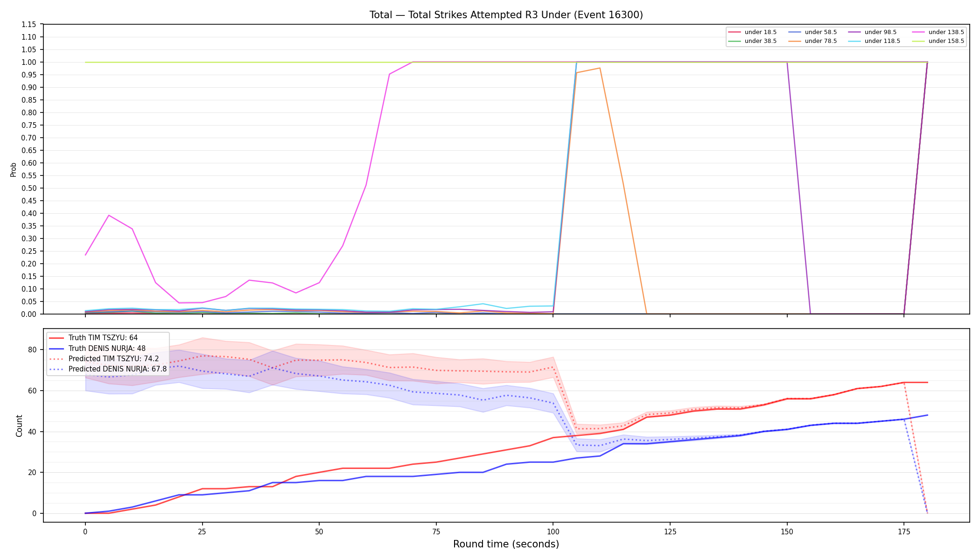Image resolution: width=980 pixels, height=560 pixels.
Task: Click the 1.15 tick on the Prob axis
Action: 29,24
